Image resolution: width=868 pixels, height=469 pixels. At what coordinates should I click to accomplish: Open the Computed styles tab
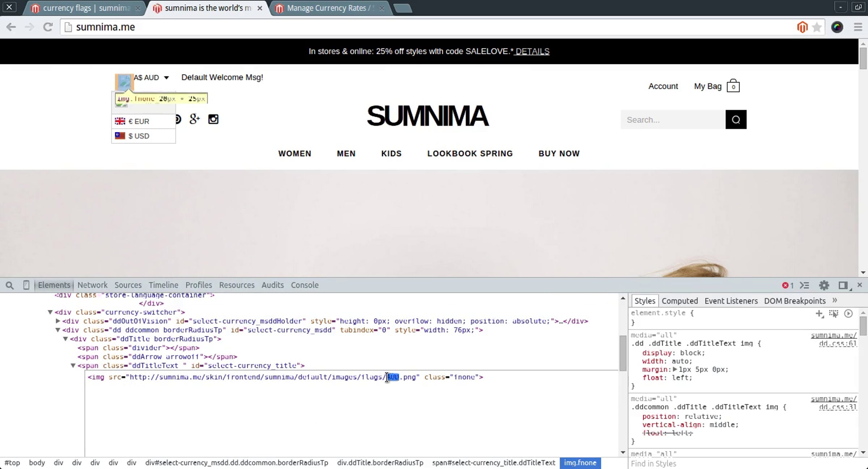click(680, 301)
